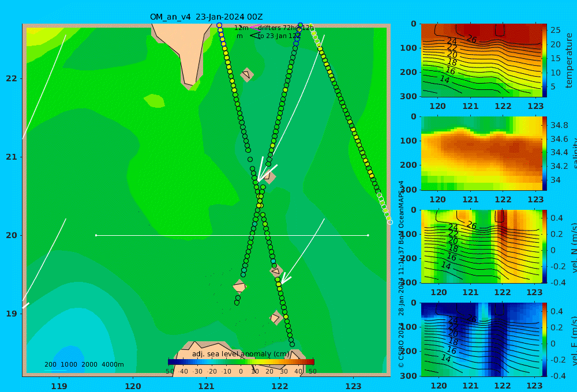Click the '© CSIRO 2024' copyright text
The image size is (577, 392).
click(401, 345)
